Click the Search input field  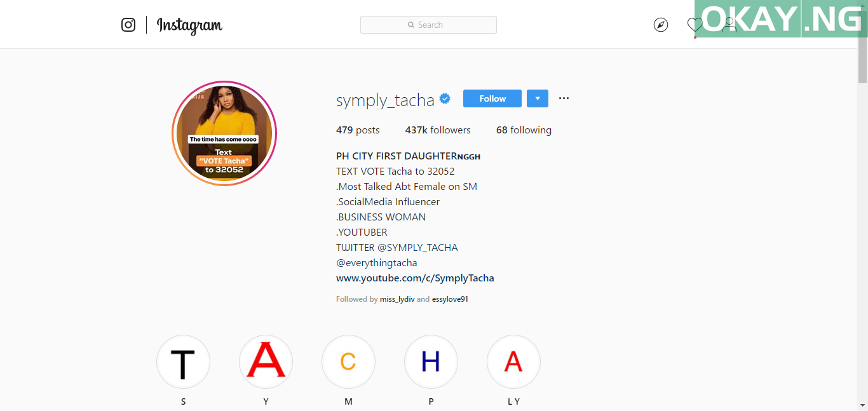(x=428, y=25)
